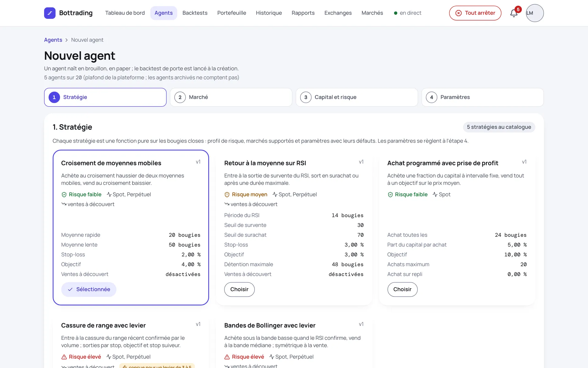Open the notifications bell
588x368 pixels.
pos(514,13)
